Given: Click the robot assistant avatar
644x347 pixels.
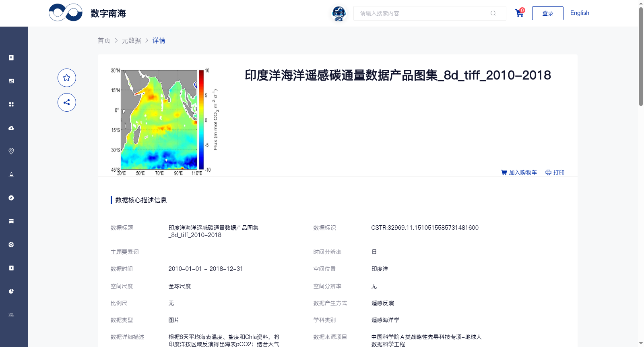Looking at the screenshot, I should [x=339, y=14].
